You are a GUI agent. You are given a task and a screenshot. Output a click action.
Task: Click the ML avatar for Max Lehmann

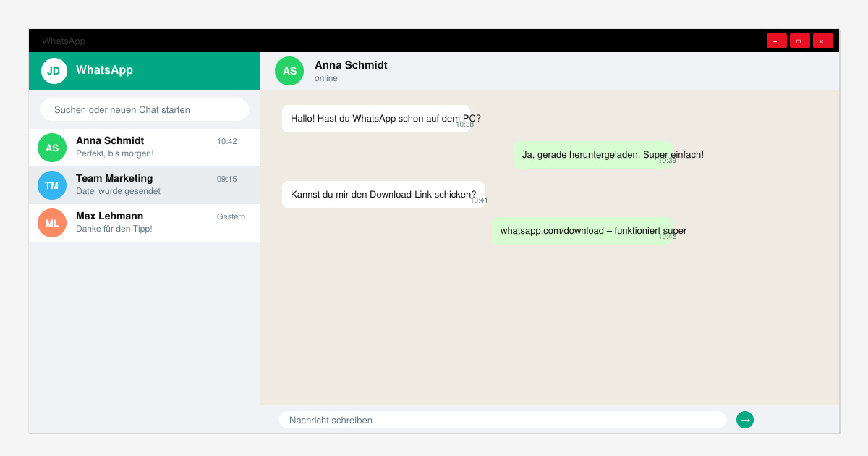tap(52, 223)
